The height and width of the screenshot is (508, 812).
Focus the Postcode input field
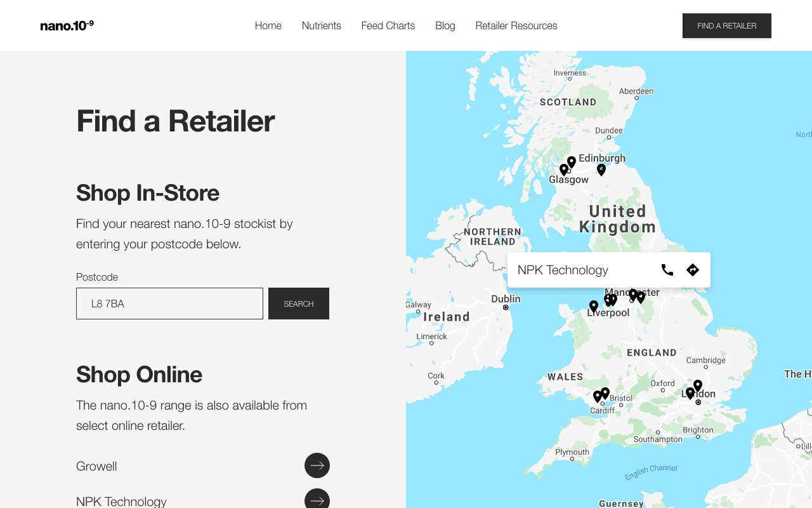(x=169, y=304)
